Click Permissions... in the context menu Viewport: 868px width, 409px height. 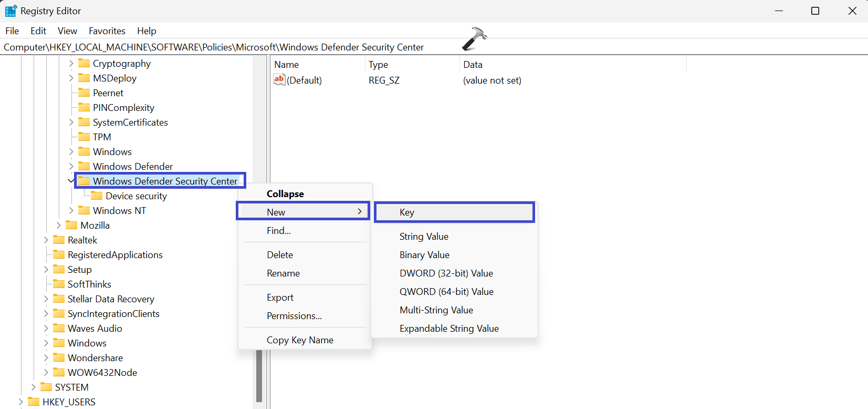point(294,316)
